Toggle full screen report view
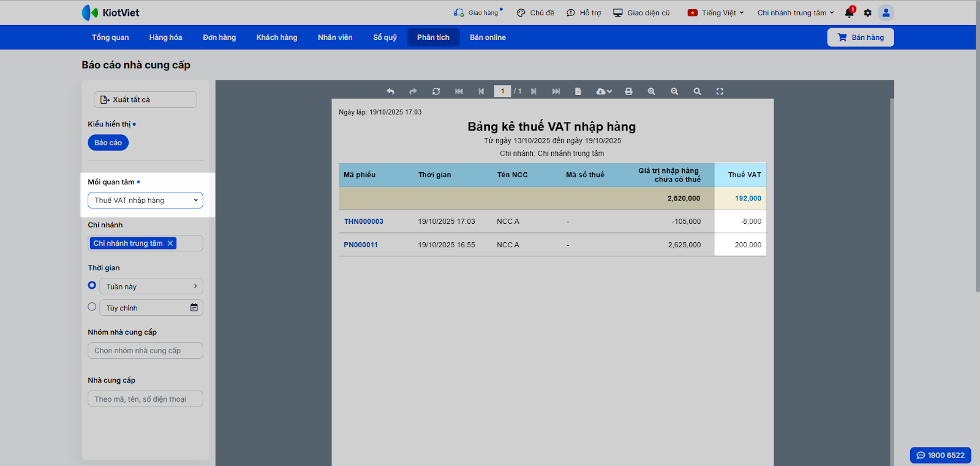 (x=720, y=91)
